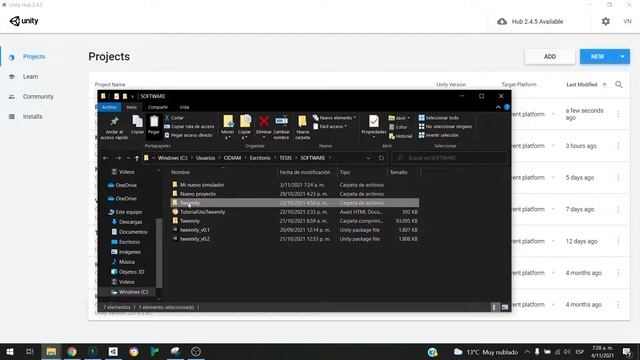
Task: Click Seleccionar todo
Action: [438, 118]
